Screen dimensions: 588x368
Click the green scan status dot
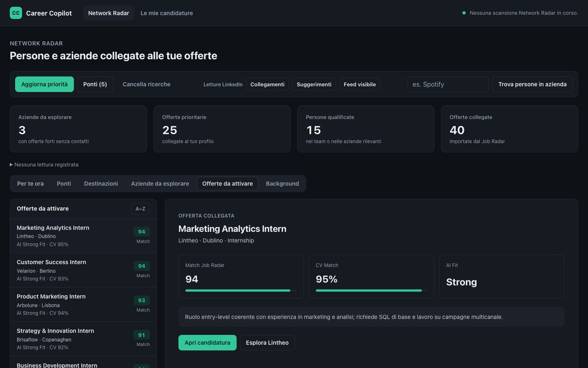point(464,13)
